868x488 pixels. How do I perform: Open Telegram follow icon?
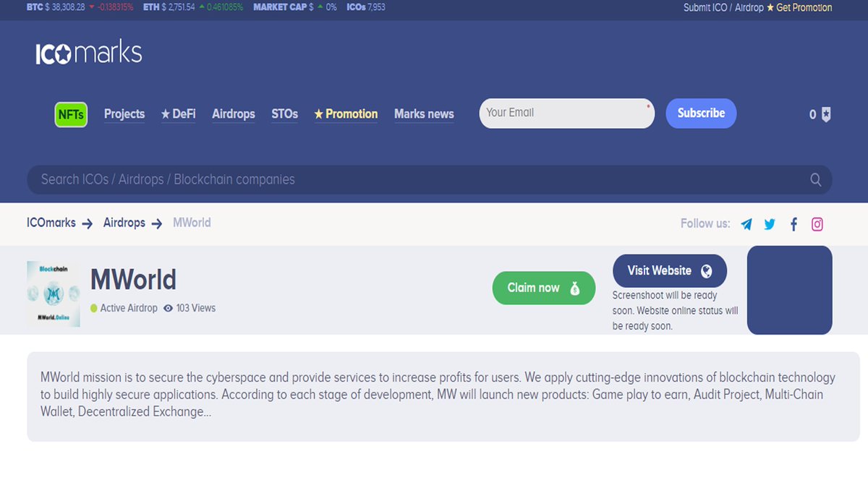point(746,224)
